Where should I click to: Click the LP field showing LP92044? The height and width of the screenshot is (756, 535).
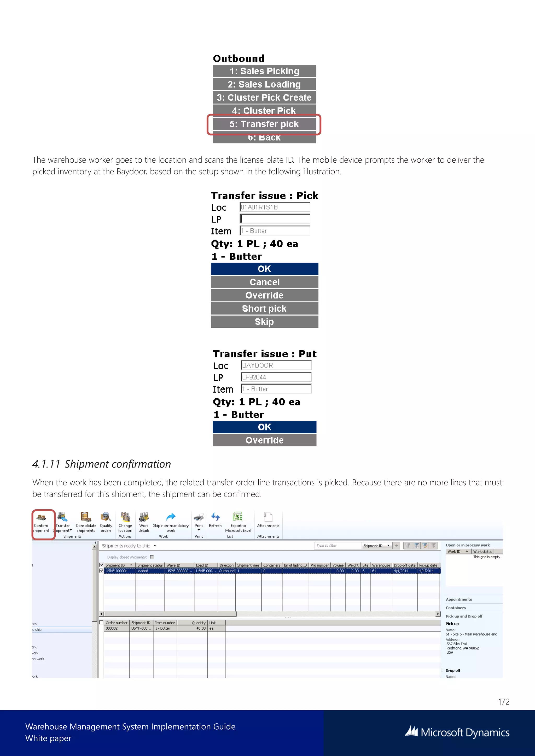pos(276,377)
